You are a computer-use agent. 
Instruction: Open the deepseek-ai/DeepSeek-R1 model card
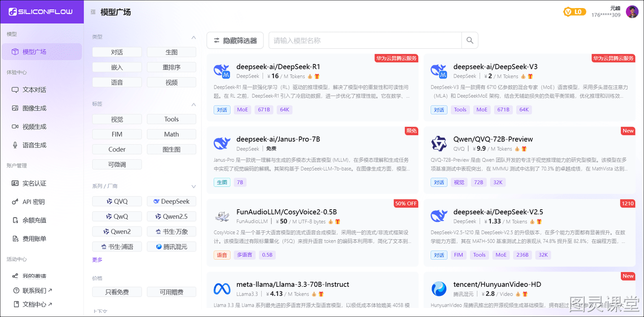coord(312,87)
